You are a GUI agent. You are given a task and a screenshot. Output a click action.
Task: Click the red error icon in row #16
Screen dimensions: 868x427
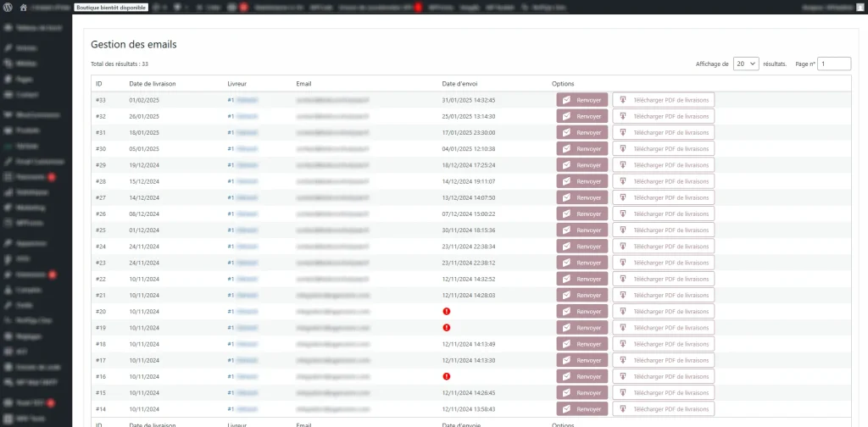point(447,377)
